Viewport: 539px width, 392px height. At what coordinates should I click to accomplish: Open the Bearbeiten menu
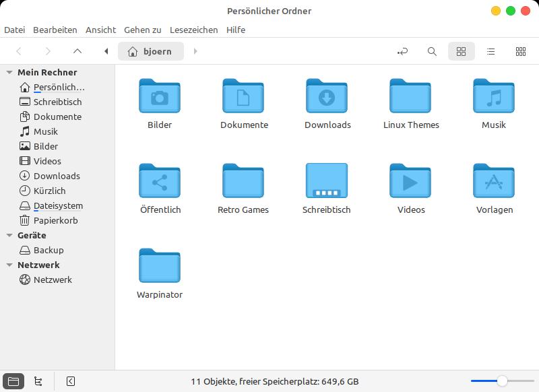[55, 30]
